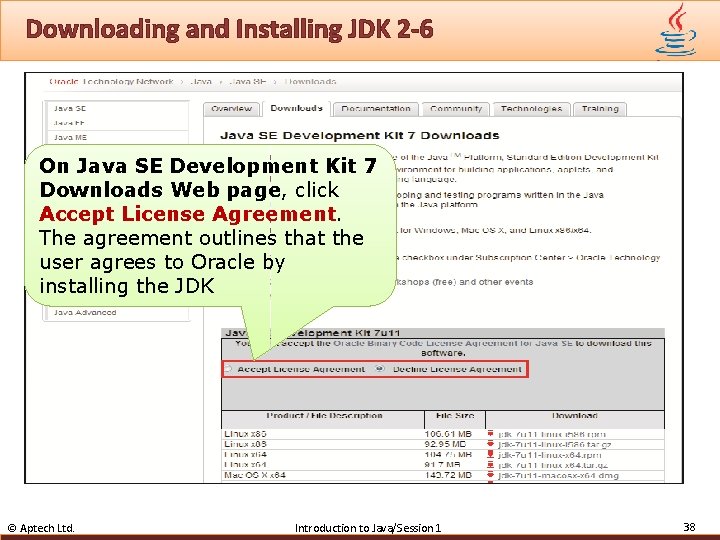Switch to the Downloads tab
This screenshot has width=720, height=540.
click(296, 108)
